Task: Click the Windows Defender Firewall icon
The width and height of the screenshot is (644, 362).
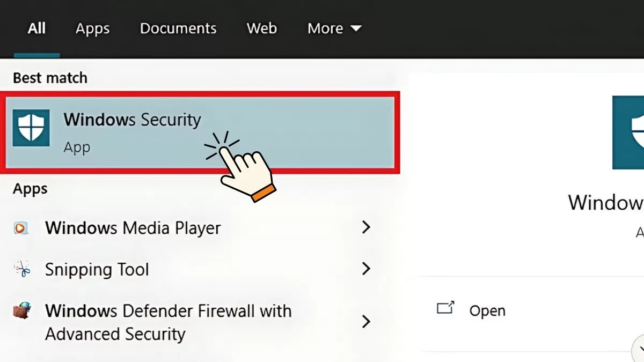Action: point(22,311)
